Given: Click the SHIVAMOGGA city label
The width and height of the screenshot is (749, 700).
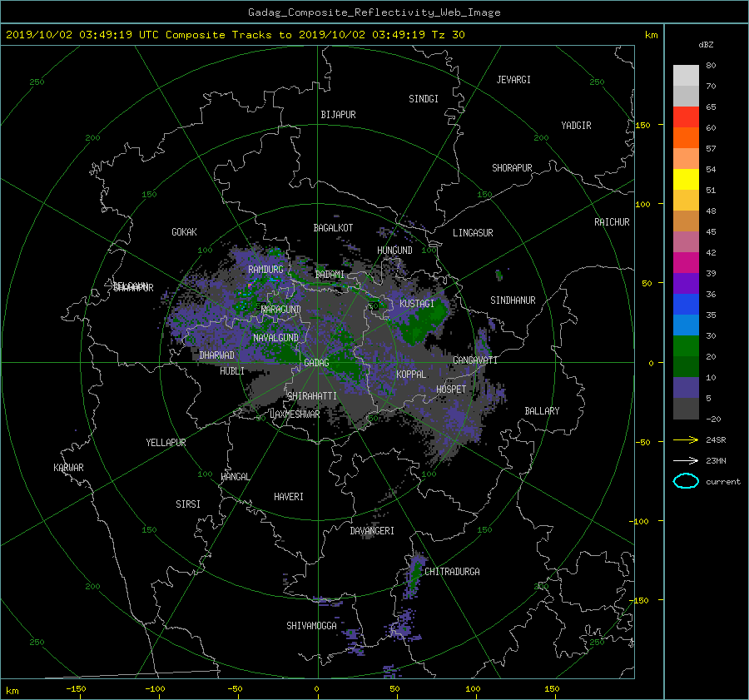Looking at the screenshot, I should click(x=311, y=625).
